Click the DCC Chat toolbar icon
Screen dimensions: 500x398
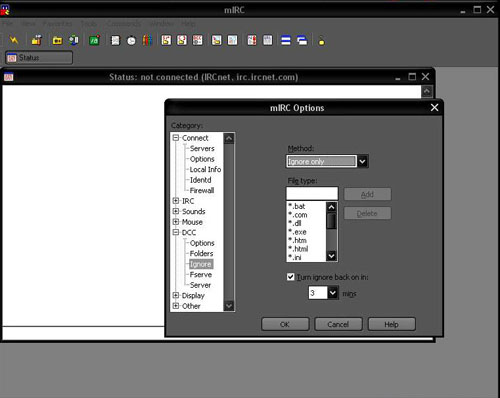click(x=182, y=40)
